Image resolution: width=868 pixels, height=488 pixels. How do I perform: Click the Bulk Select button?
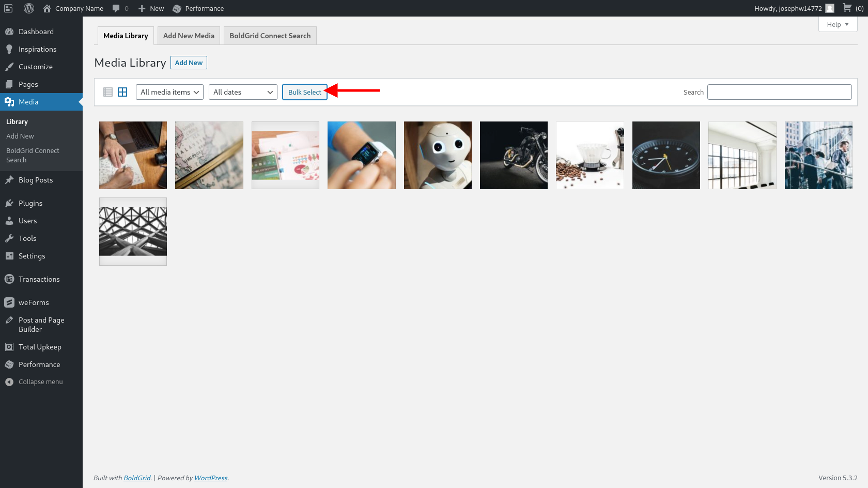pyautogui.click(x=304, y=91)
